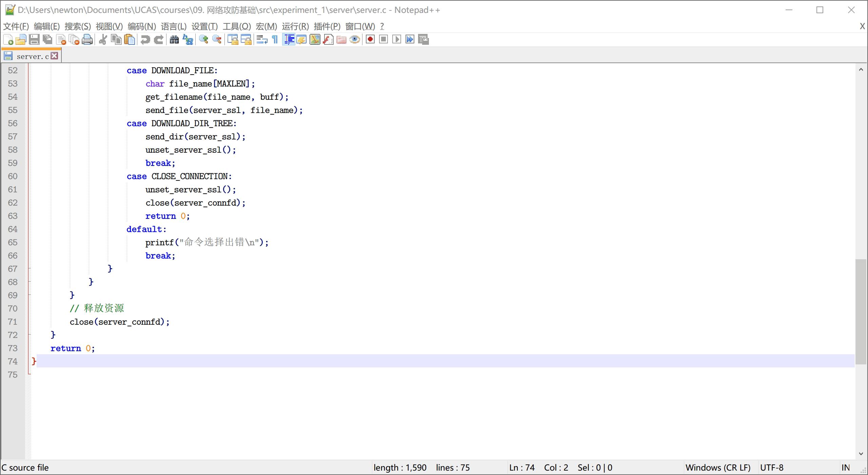Click the vertical scrollbar thumb
This screenshot has height=475, width=868.
point(861,311)
